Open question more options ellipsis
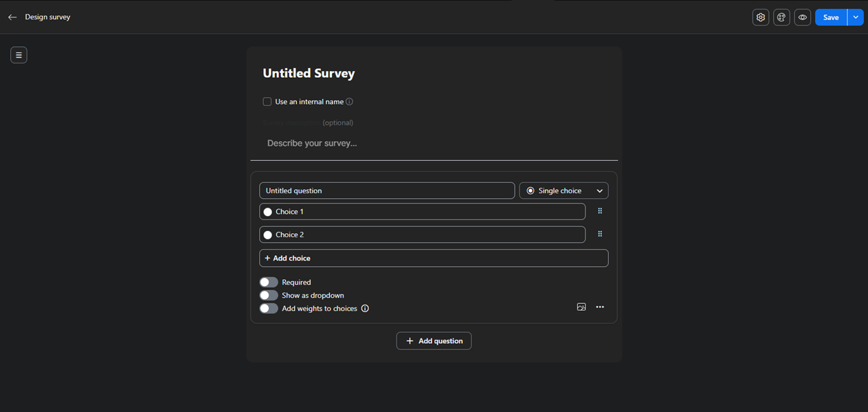Image resolution: width=868 pixels, height=412 pixels. click(x=600, y=307)
